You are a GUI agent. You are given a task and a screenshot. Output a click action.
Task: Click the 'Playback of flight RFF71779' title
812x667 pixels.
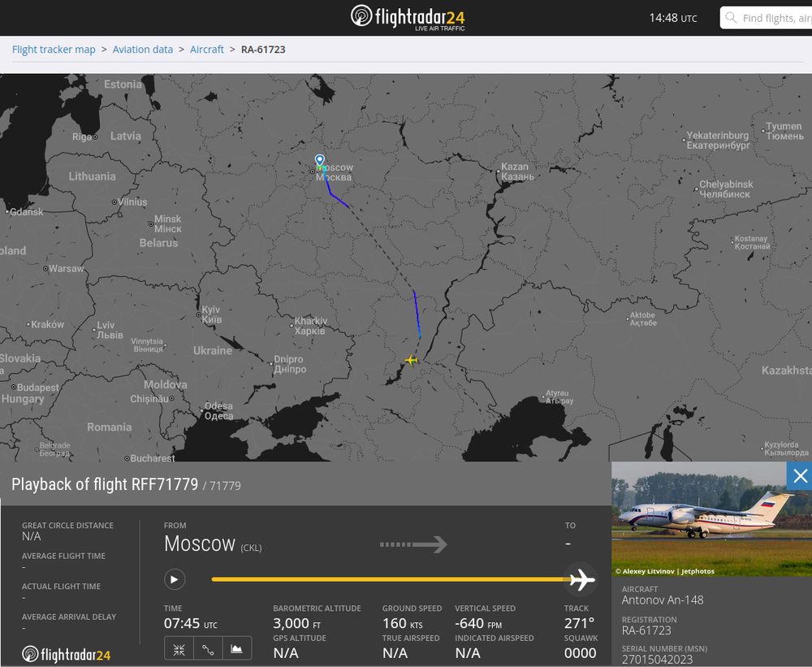pyautogui.click(x=105, y=484)
